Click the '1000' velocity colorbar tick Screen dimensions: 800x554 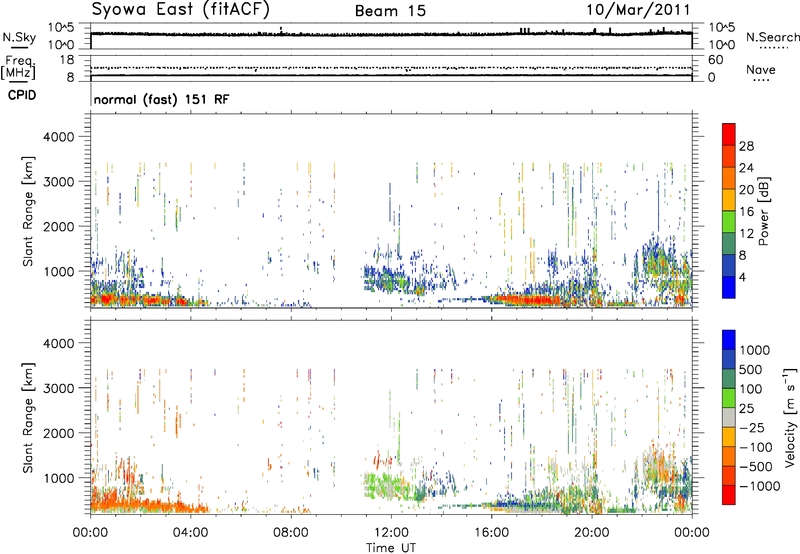(755, 350)
